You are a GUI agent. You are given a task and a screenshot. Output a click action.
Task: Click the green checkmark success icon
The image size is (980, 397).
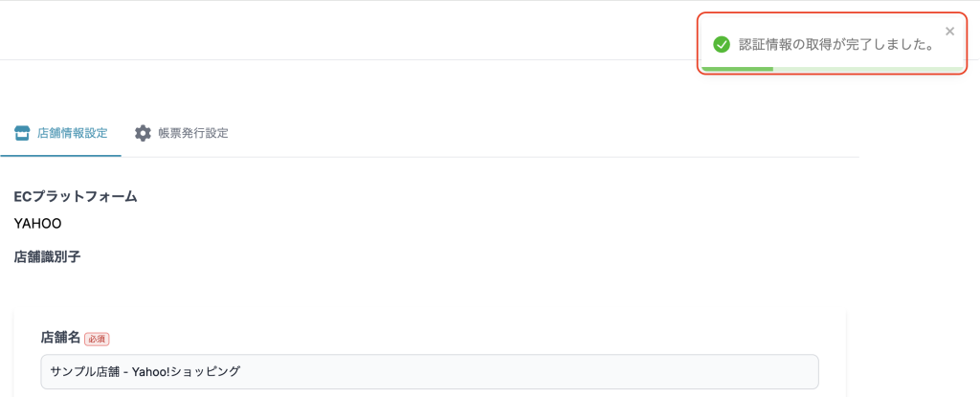click(x=722, y=44)
